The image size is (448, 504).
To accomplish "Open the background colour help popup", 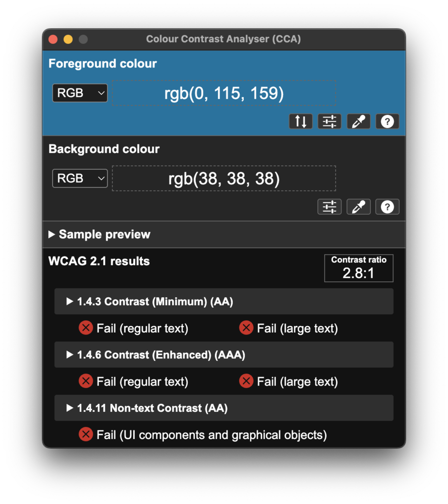I will click(387, 207).
